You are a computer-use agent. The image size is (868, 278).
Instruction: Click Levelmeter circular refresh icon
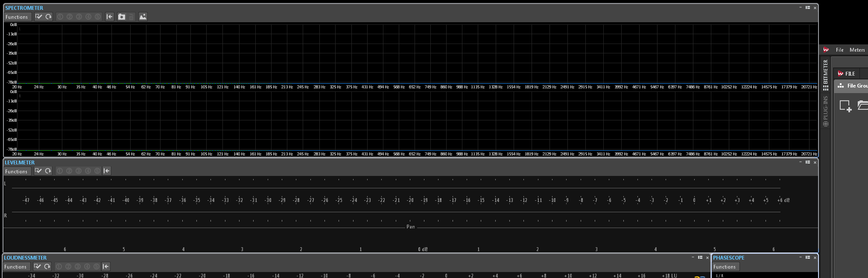click(x=48, y=171)
